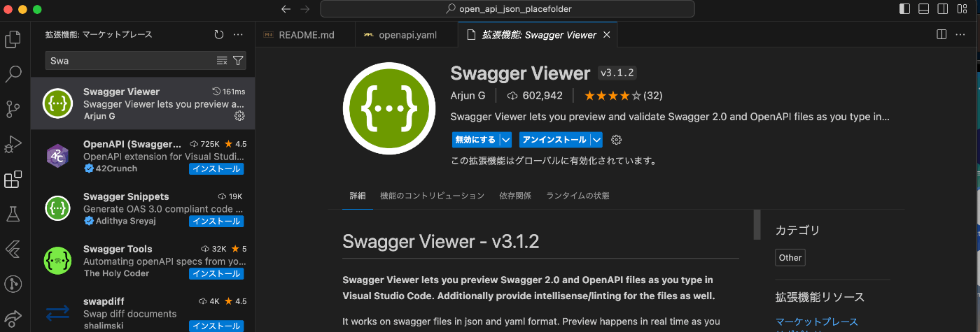The height and width of the screenshot is (332, 980).
Task: Open the share/arrow view in activity bar
Action: point(13,319)
